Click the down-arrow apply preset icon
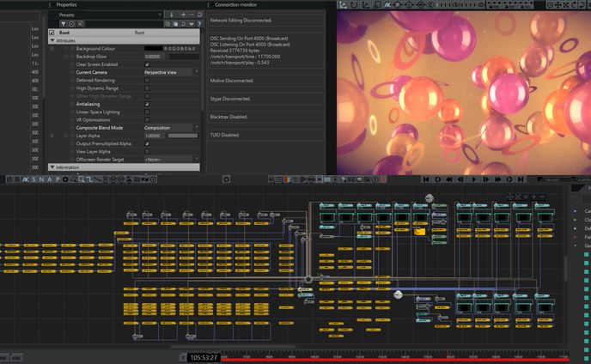Viewport: 591px width, 364px height. point(172,15)
